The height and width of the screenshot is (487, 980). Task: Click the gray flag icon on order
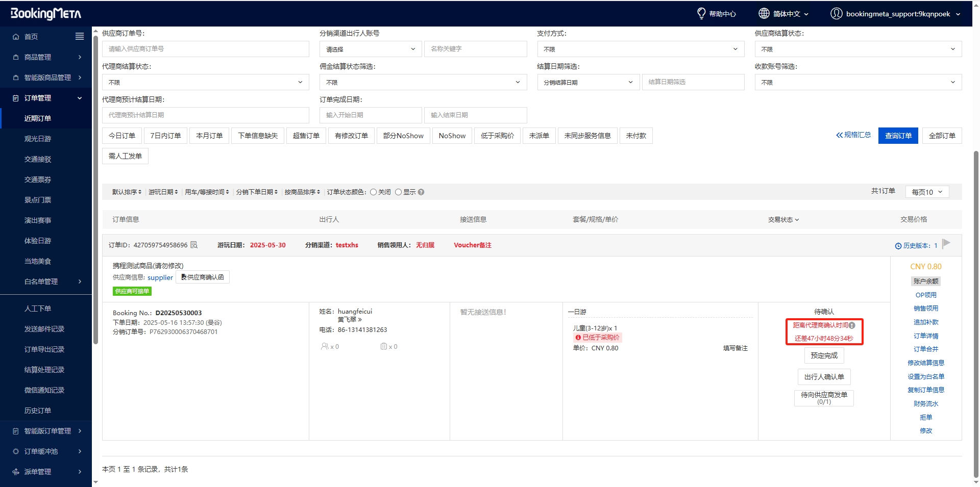pyautogui.click(x=946, y=243)
